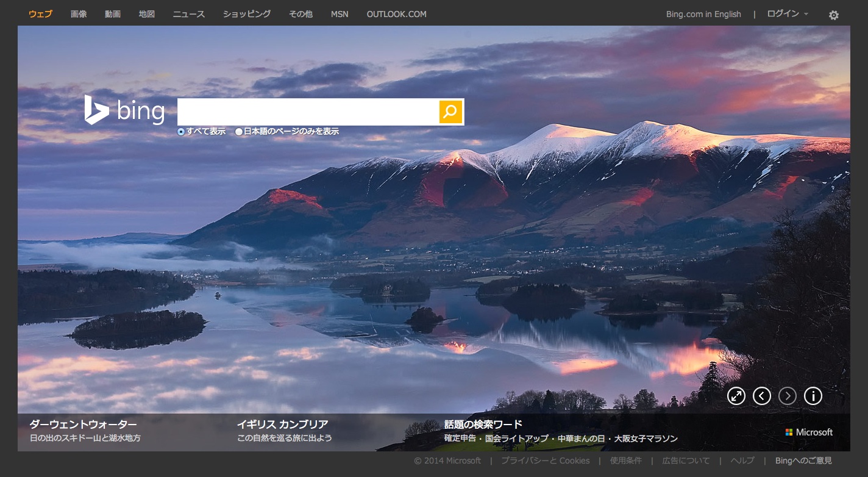The width and height of the screenshot is (868, 477).
Task: Select the すべて表示 radio button
Action: click(x=181, y=132)
